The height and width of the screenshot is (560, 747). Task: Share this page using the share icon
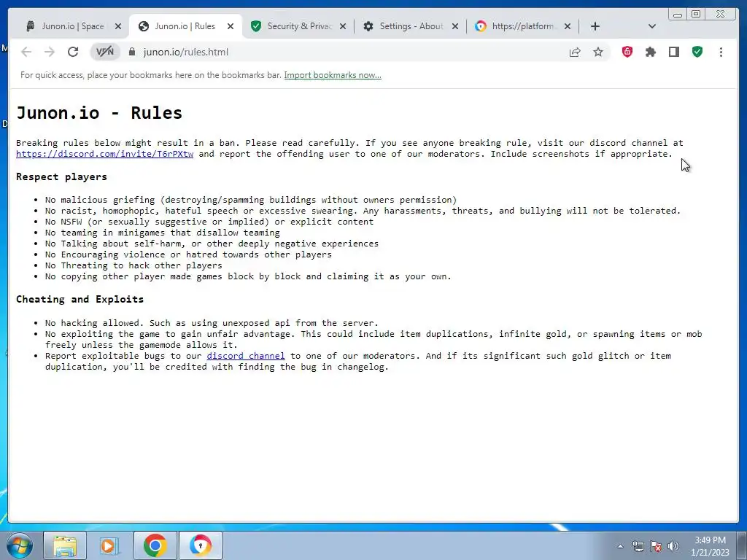pyautogui.click(x=575, y=52)
